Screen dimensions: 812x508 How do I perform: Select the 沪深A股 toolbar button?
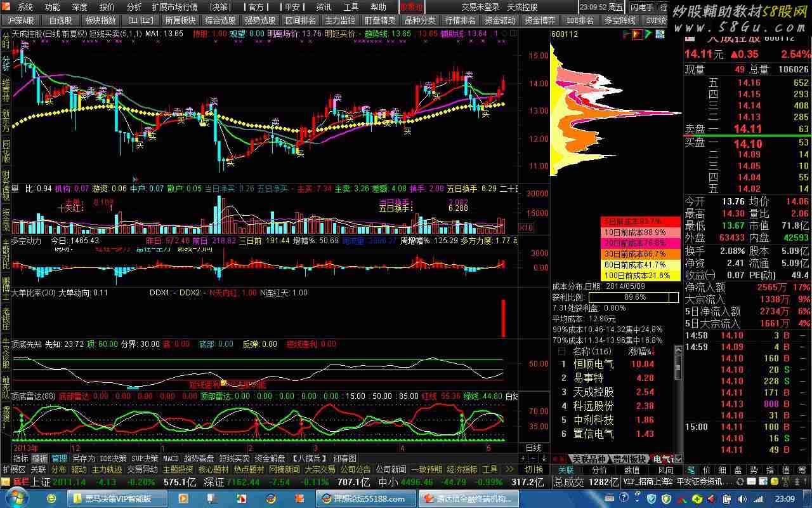coord(21,20)
